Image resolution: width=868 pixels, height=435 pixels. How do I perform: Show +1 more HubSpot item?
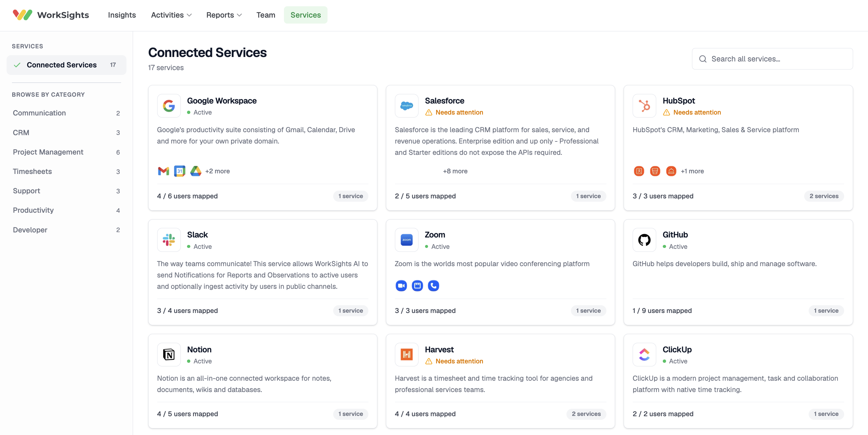692,171
